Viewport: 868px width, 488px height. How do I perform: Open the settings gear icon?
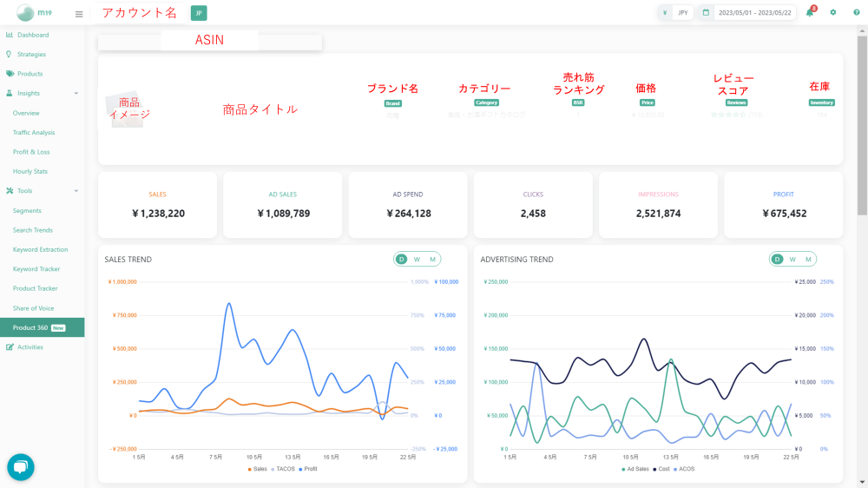click(x=833, y=13)
